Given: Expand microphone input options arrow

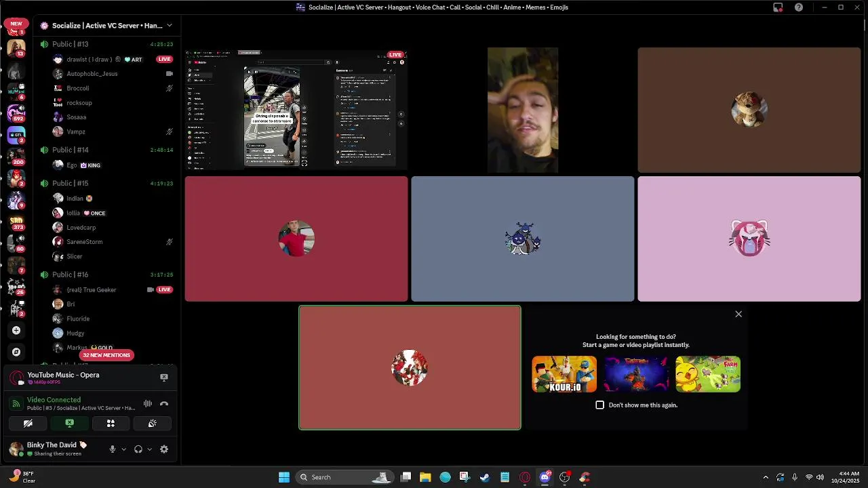Looking at the screenshot, I should (123, 449).
